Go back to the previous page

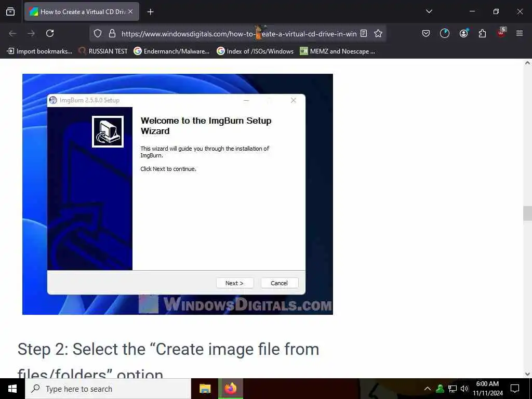coord(12,33)
